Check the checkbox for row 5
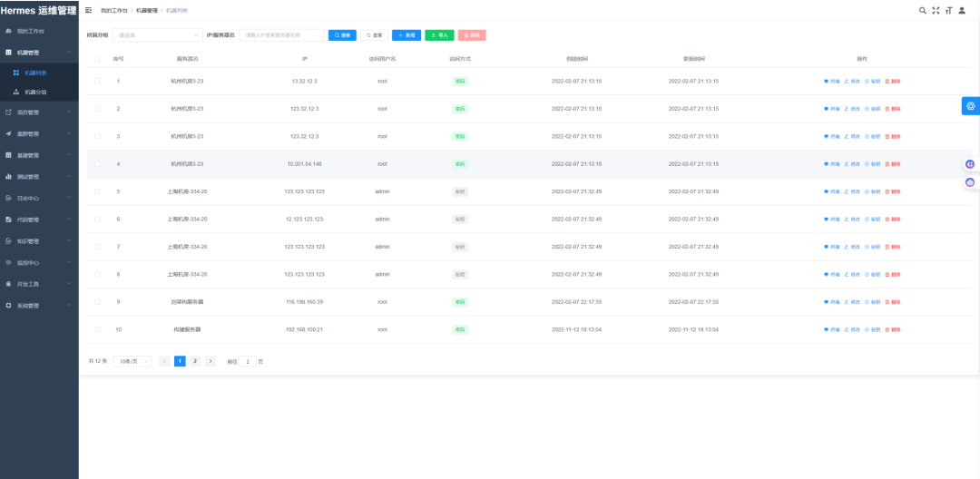The height and width of the screenshot is (479, 980). tap(97, 191)
